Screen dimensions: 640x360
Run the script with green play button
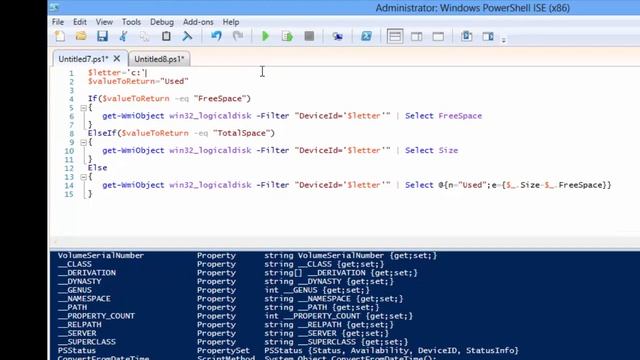(265, 36)
